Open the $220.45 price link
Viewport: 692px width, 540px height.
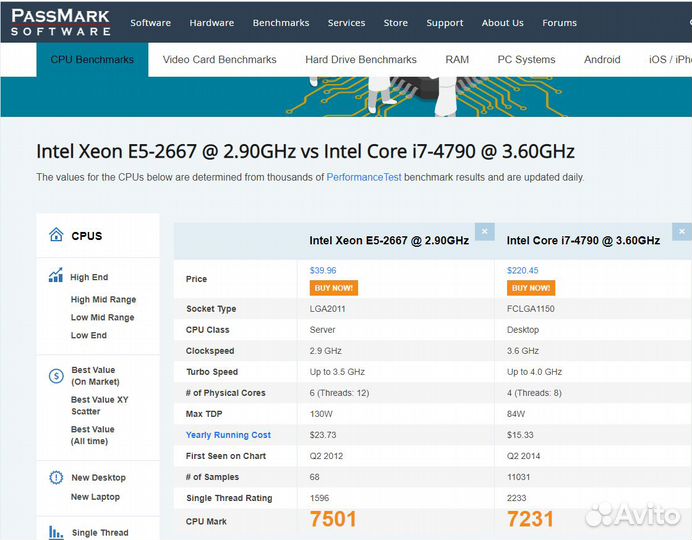pos(523,270)
